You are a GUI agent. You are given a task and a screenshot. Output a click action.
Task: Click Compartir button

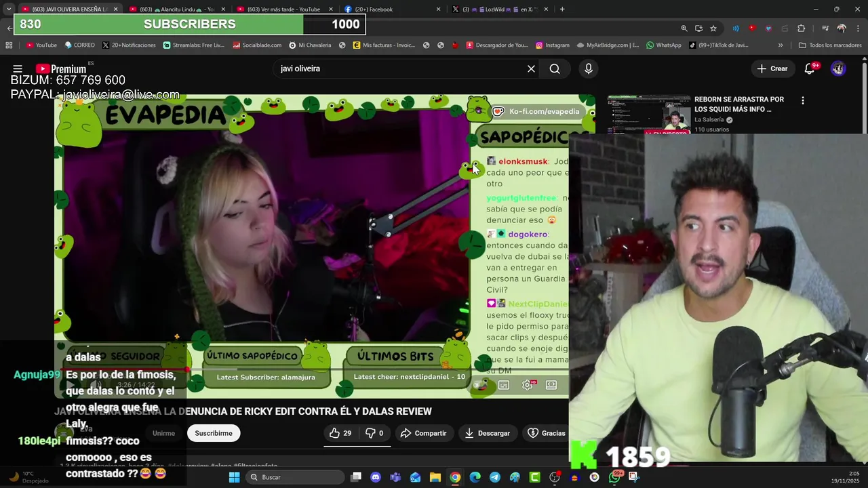coord(423,433)
